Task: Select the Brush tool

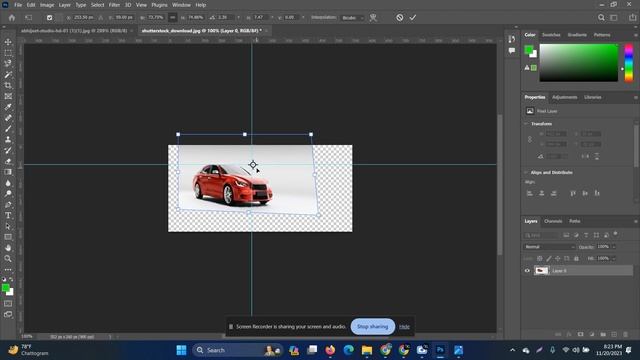Action: [x=8, y=129]
